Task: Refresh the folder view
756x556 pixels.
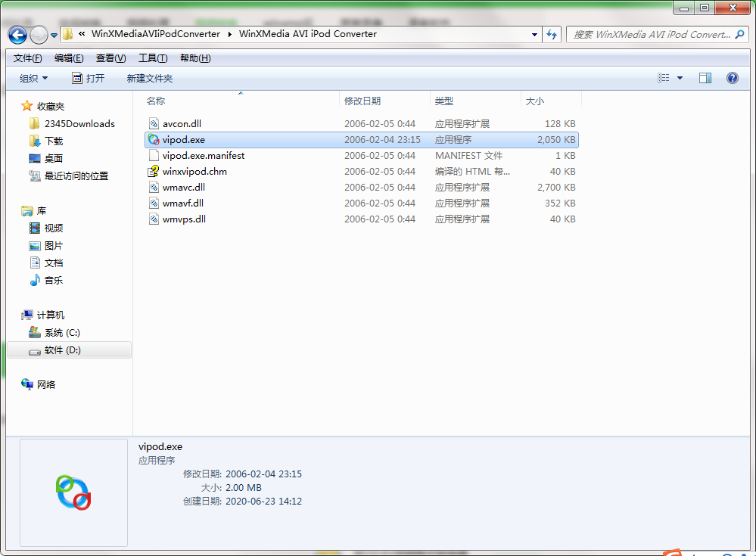Action: tap(552, 35)
